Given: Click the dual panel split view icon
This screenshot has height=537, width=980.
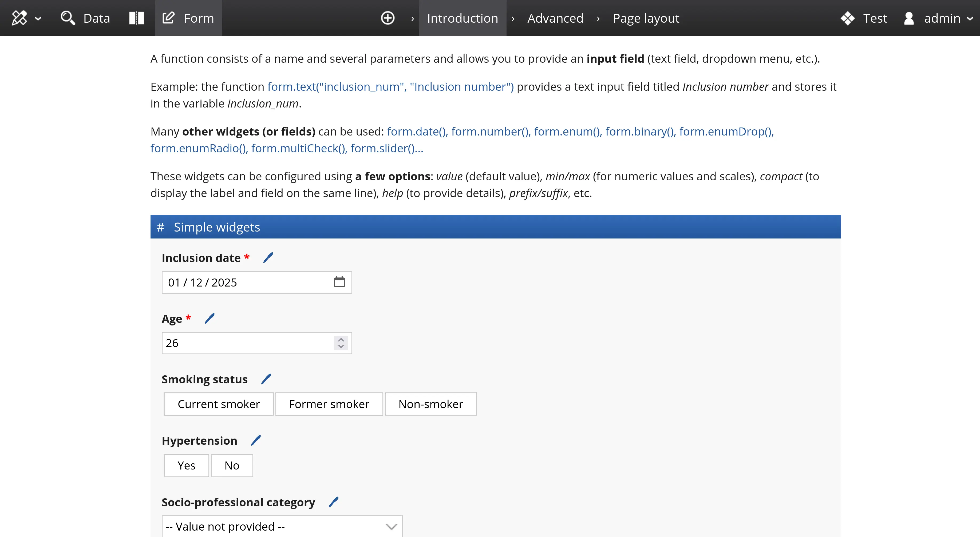Looking at the screenshot, I should [136, 18].
